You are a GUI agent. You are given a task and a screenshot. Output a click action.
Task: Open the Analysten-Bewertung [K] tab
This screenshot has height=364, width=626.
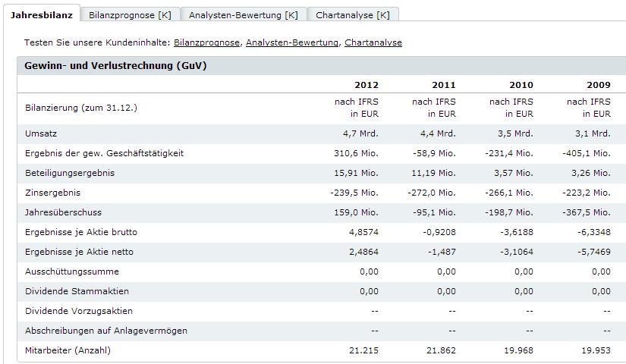click(243, 15)
